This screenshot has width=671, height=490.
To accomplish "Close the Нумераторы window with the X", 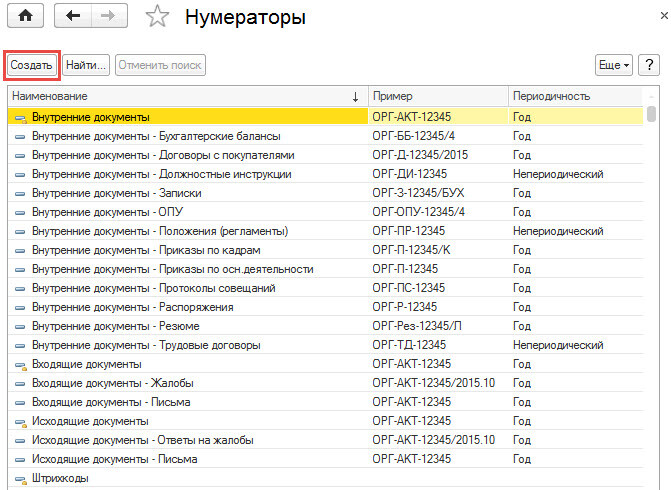I will pyautogui.click(x=664, y=16).
